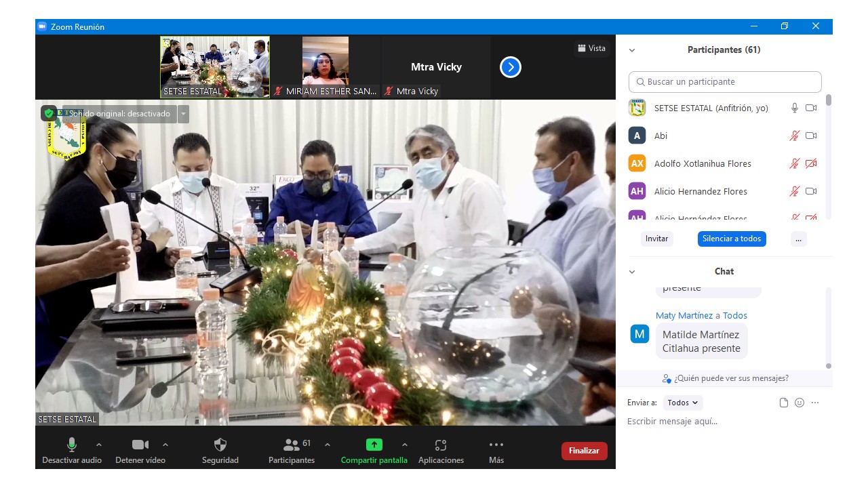Open the Más three-dots menu
Screen dimensions: 868x488
(x=496, y=451)
